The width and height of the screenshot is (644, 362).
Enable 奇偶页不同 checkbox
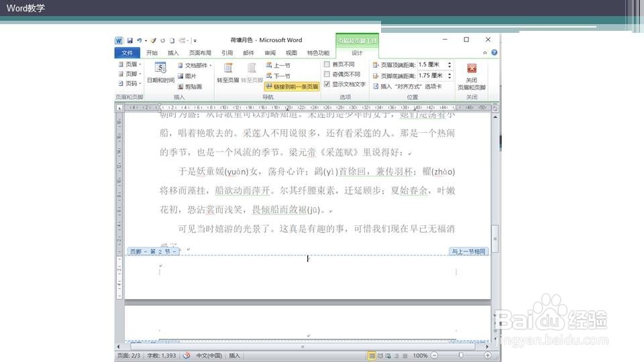click(x=327, y=74)
